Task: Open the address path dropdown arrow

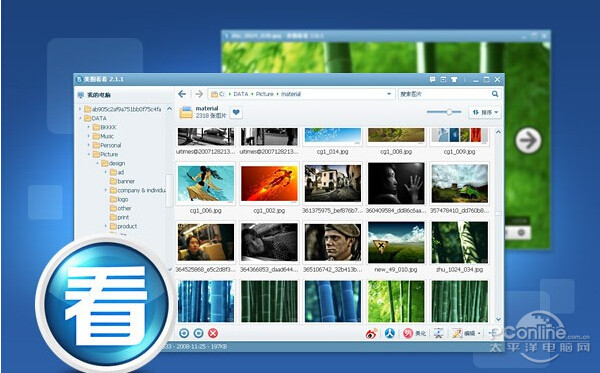Action: [389, 94]
